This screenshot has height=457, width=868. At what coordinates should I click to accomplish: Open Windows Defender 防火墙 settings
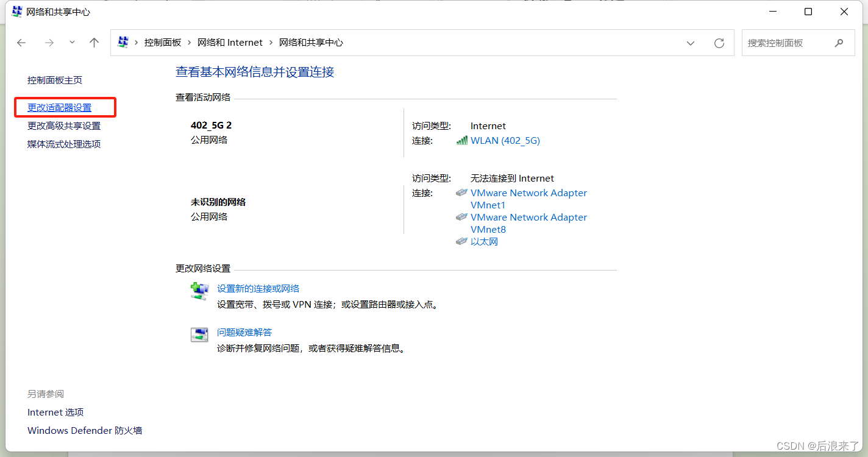click(85, 430)
